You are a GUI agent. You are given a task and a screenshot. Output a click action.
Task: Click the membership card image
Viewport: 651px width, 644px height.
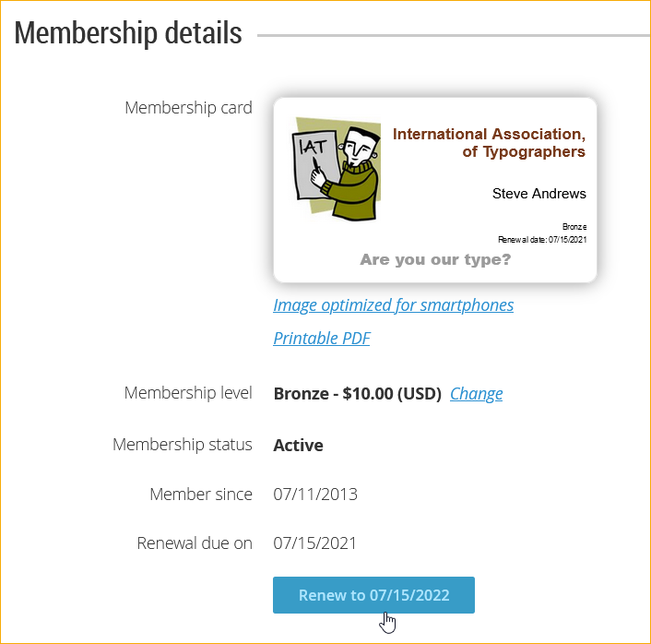coord(435,190)
